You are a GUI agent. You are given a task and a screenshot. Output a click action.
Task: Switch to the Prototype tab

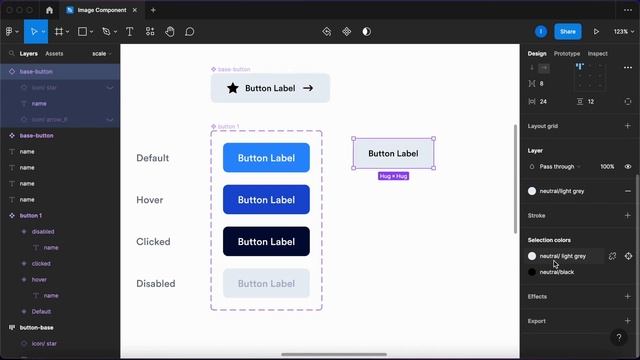coord(567,53)
